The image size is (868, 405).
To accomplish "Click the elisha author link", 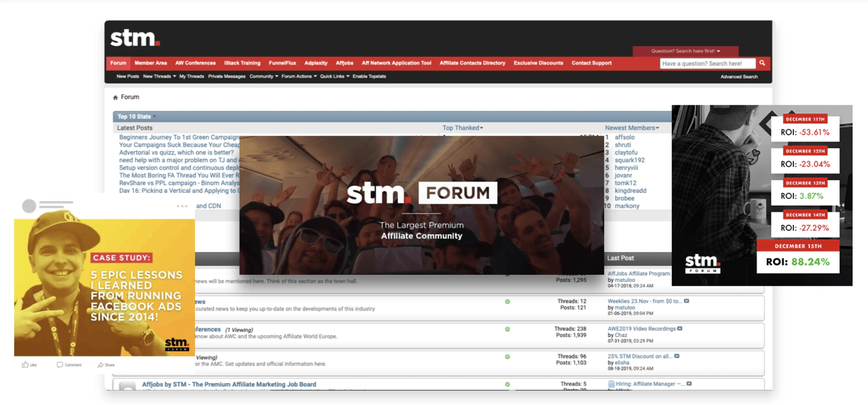I will [622, 363].
